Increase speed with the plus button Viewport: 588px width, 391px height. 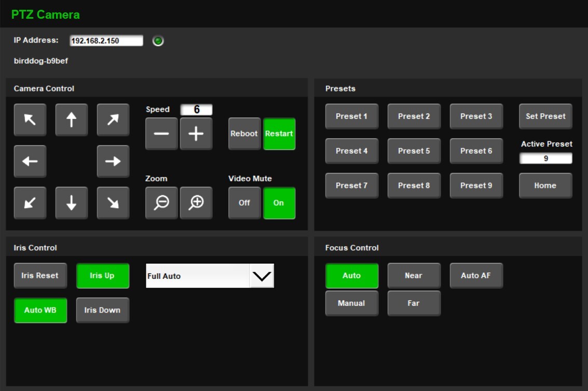pos(196,134)
